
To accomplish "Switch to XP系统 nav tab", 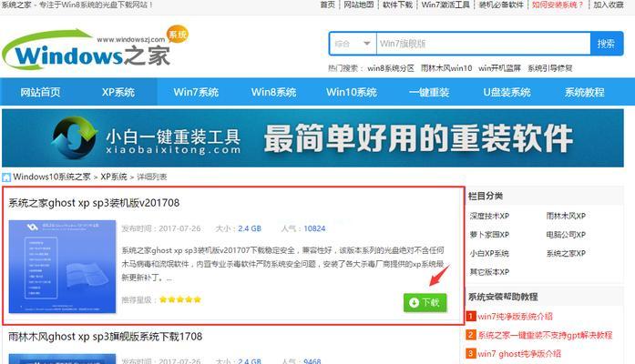I will (118, 92).
